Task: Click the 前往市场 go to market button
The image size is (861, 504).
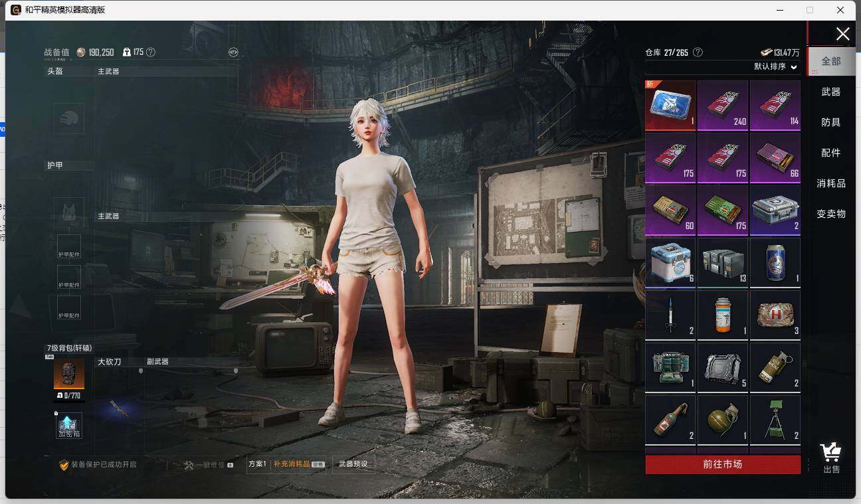Action: click(x=723, y=465)
